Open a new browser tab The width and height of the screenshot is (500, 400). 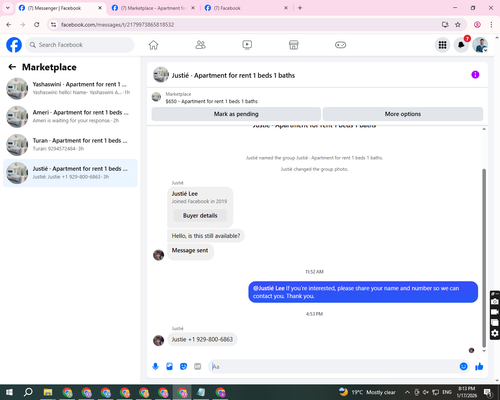(300, 8)
